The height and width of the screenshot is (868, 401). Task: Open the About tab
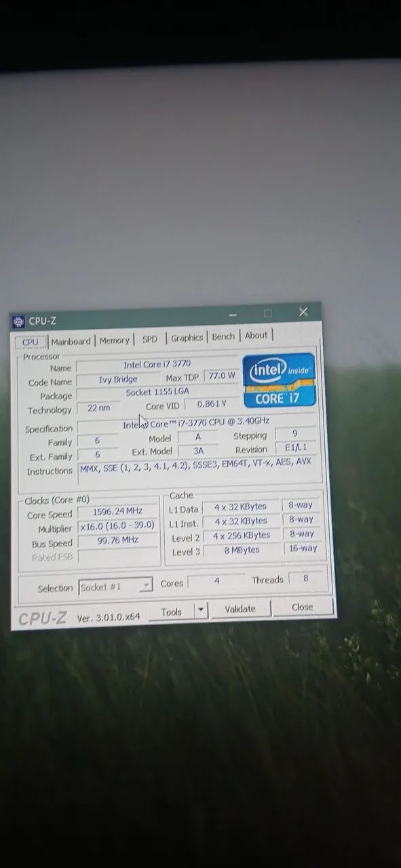(256, 335)
